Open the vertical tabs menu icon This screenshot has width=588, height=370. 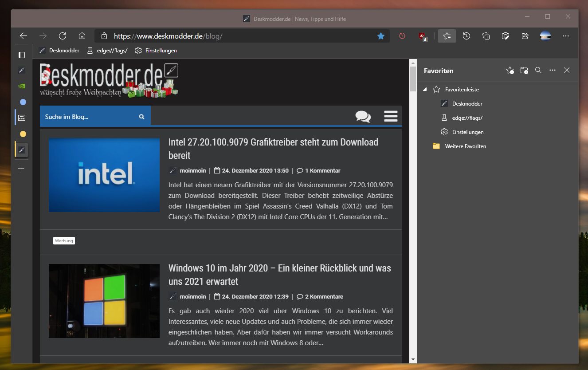click(x=21, y=55)
